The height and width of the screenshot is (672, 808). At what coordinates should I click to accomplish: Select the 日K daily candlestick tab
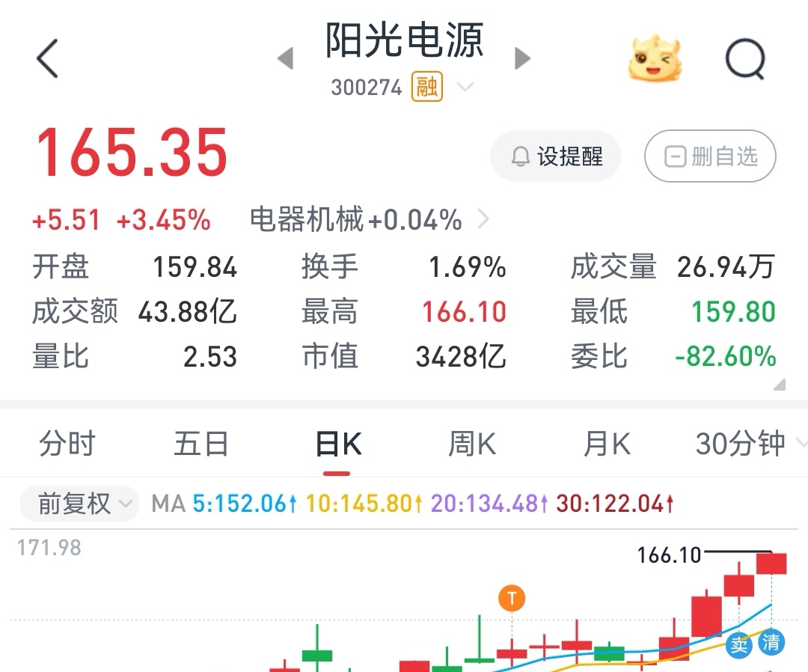338,444
